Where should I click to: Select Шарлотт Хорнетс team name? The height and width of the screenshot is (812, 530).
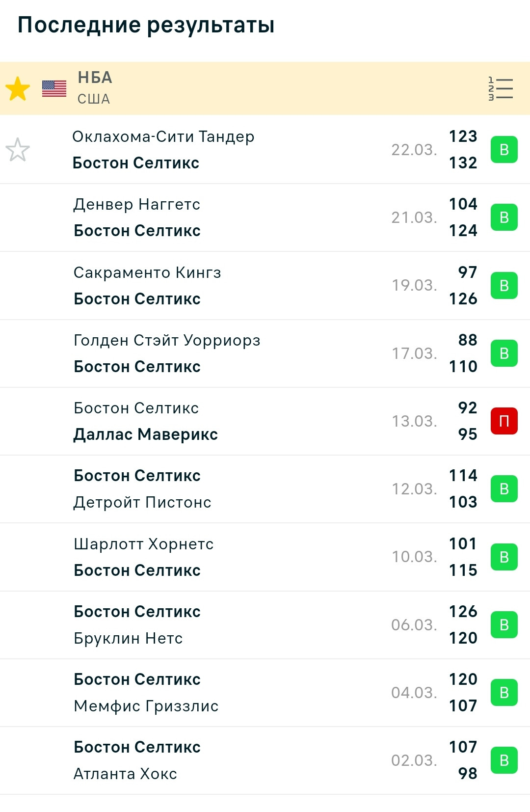(144, 544)
